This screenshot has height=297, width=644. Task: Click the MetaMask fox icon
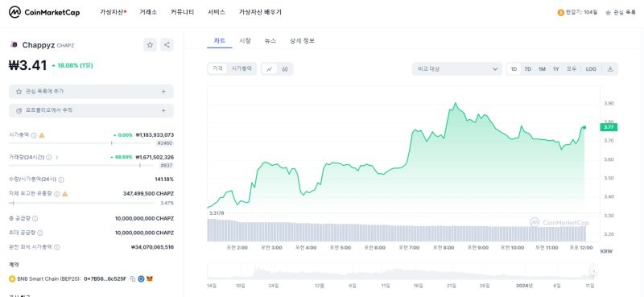point(151,279)
